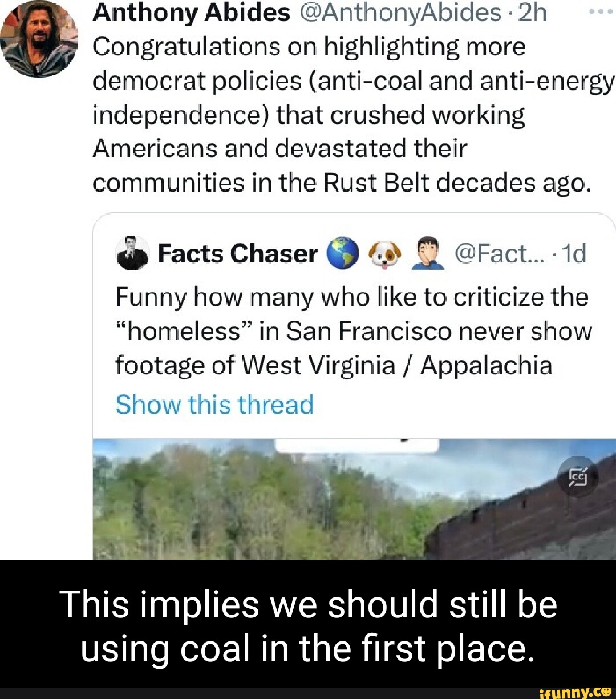Click the Facts Chaser profile avatar
The height and width of the screenshot is (699, 616).
point(133,253)
